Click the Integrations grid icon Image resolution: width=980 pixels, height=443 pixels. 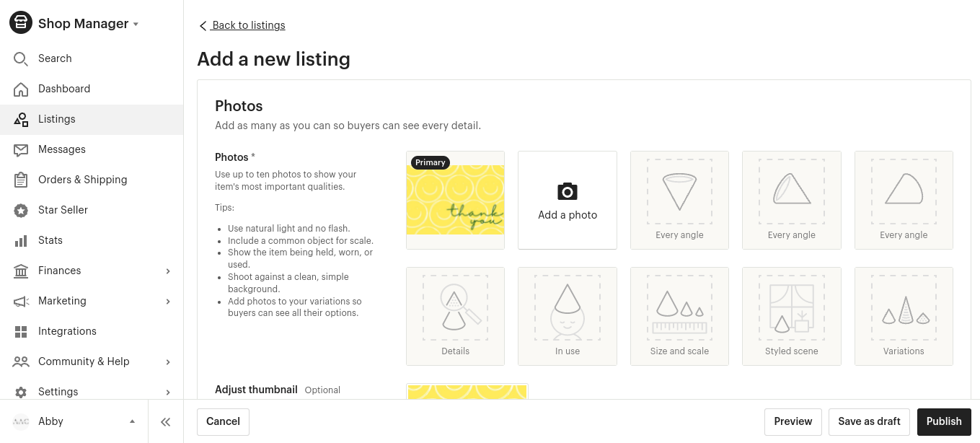pyautogui.click(x=21, y=331)
